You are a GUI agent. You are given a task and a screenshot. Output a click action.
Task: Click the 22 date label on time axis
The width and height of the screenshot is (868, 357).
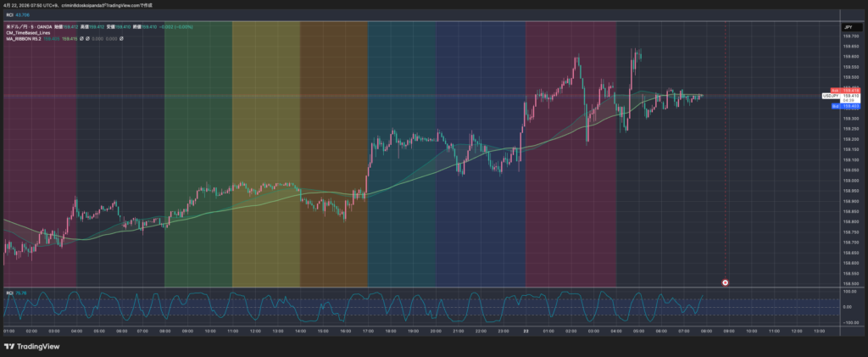coord(526,331)
